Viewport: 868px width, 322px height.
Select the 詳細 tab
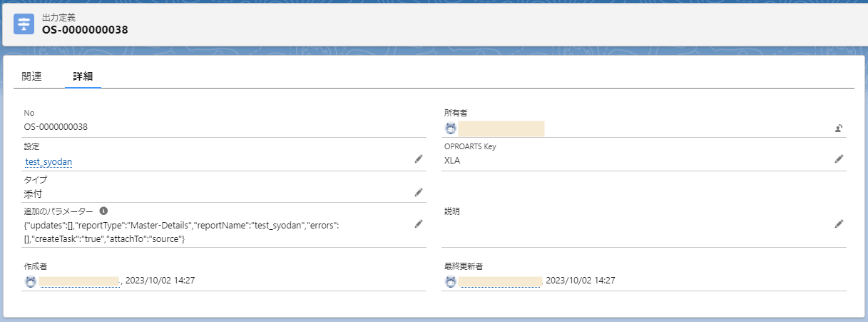click(83, 76)
